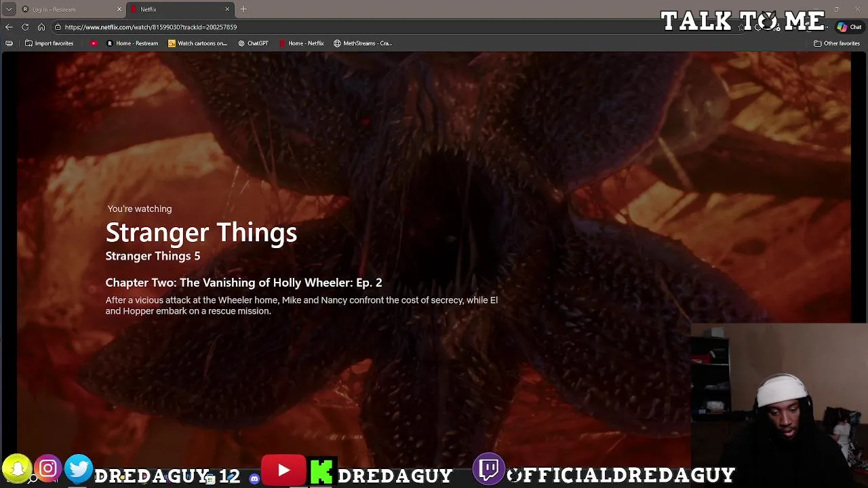
Task: Reload the Netflix page
Action: click(25, 27)
